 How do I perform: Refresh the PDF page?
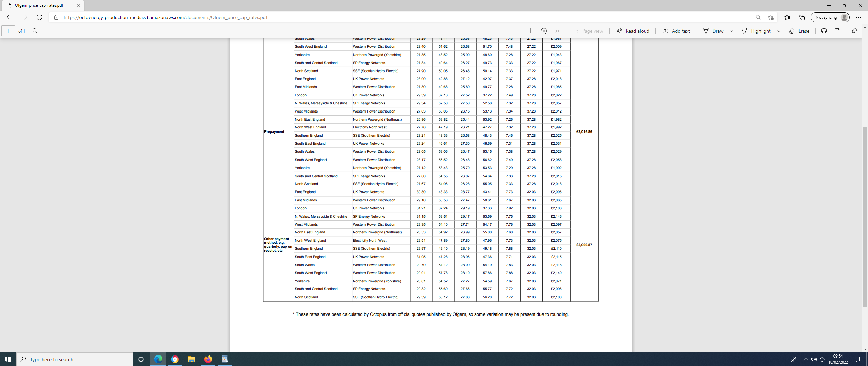click(x=39, y=17)
